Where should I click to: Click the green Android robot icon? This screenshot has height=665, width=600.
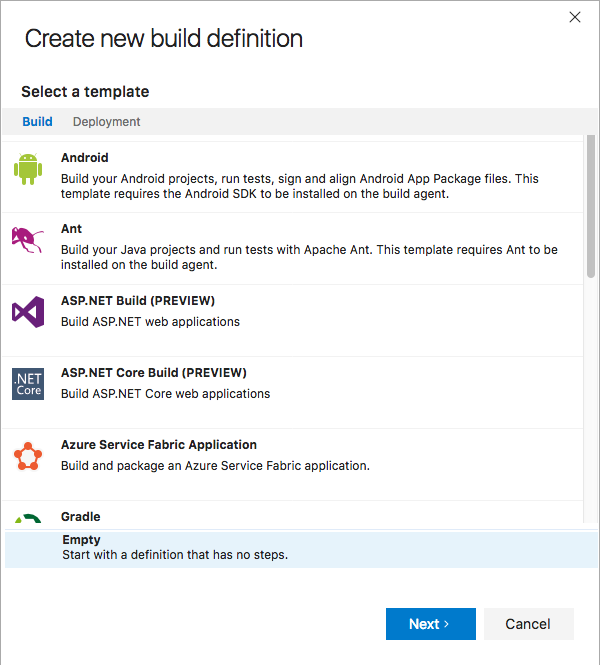tap(28, 169)
